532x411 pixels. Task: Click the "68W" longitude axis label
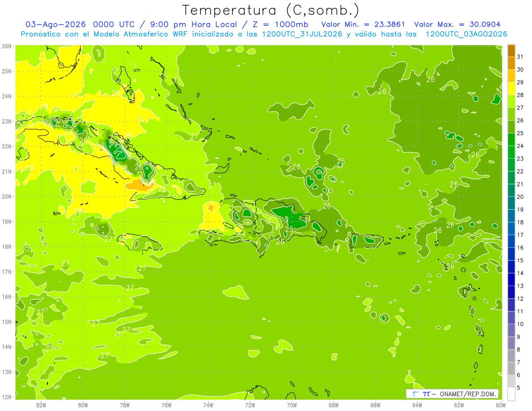pos(334,405)
